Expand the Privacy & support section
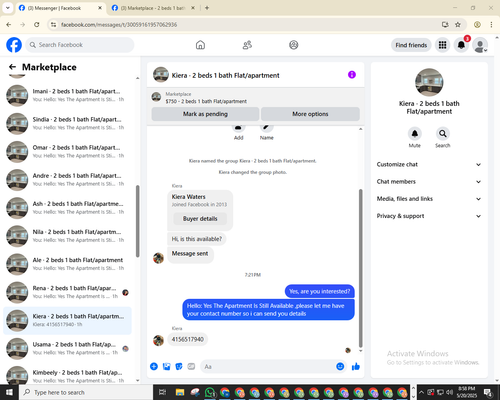 pos(429,216)
